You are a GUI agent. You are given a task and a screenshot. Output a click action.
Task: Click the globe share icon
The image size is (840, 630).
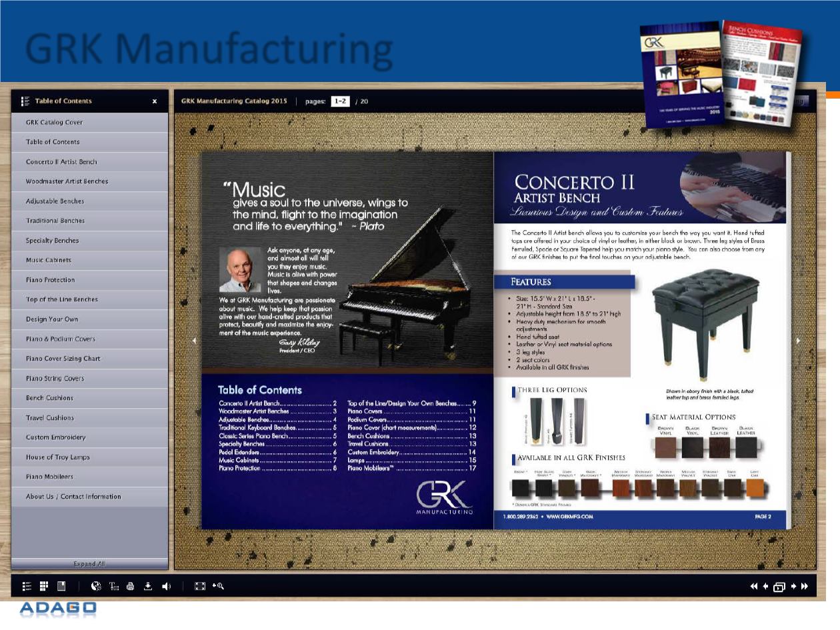[96, 586]
